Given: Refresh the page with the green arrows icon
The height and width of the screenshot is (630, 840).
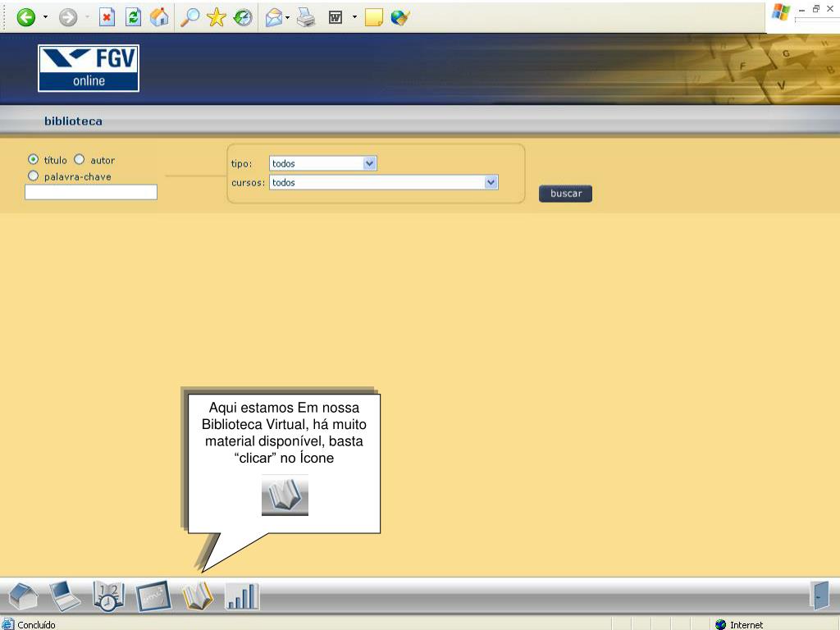Looking at the screenshot, I should pyautogui.click(x=133, y=17).
